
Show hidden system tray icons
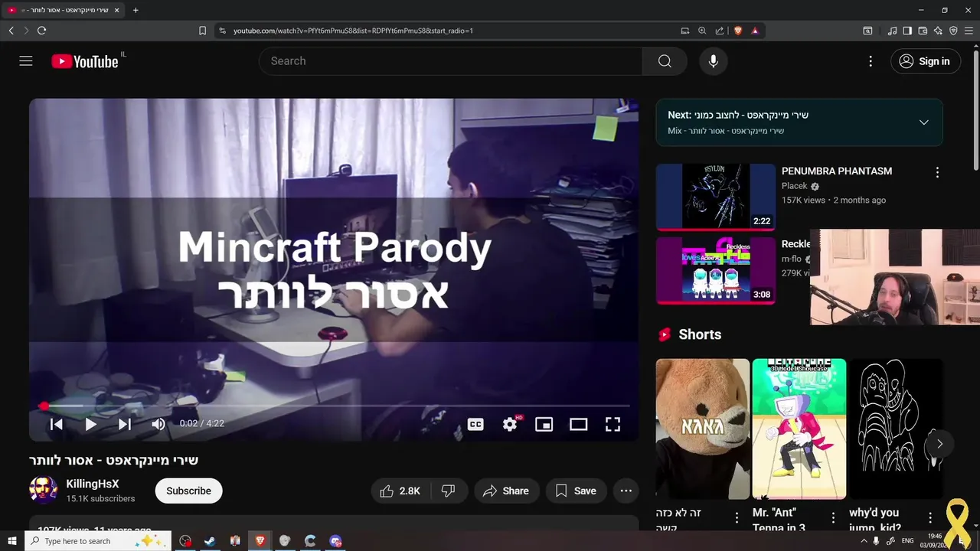pyautogui.click(x=864, y=541)
